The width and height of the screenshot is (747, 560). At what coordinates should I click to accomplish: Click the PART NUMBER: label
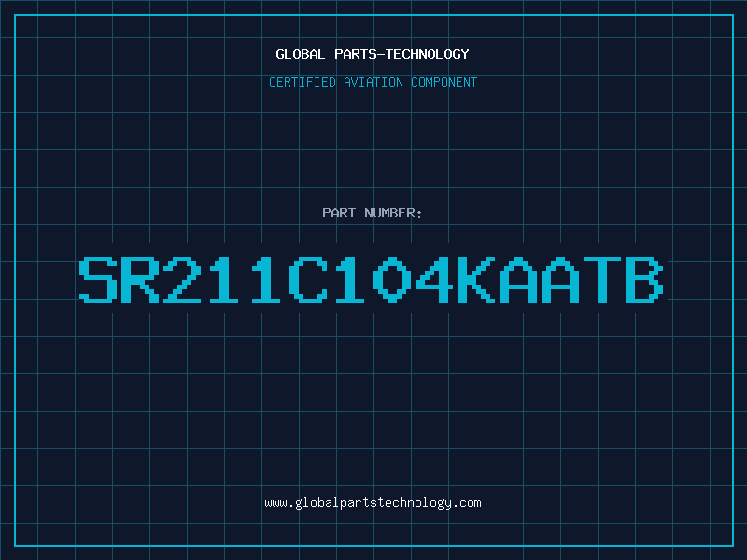[x=373, y=213]
